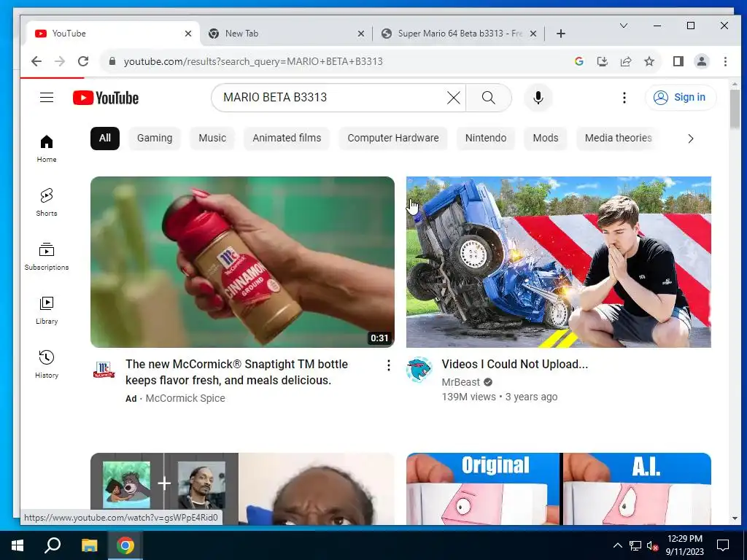Open the muted volume tray icon
747x560 pixels.
tap(653, 545)
